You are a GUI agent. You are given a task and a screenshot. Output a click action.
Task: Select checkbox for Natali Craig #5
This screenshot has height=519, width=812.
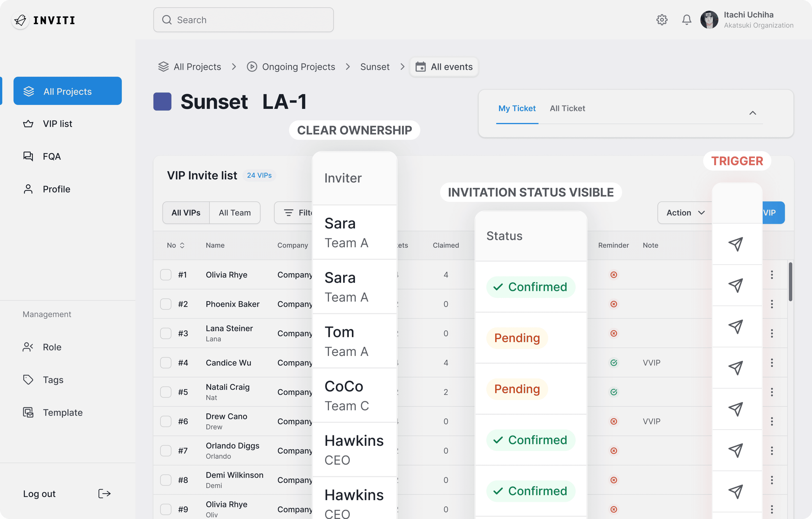tap(166, 392)
